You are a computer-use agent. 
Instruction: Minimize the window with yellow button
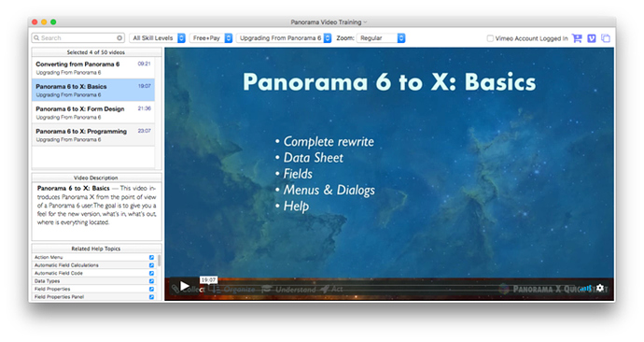click(44, 22)
